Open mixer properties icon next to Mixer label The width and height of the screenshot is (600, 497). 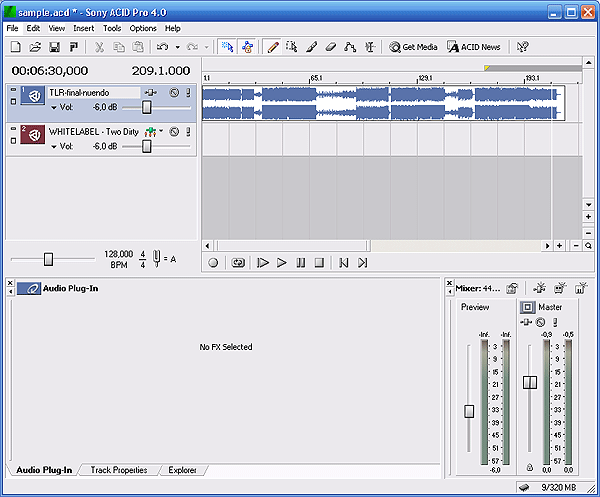(x=511, y=288)
